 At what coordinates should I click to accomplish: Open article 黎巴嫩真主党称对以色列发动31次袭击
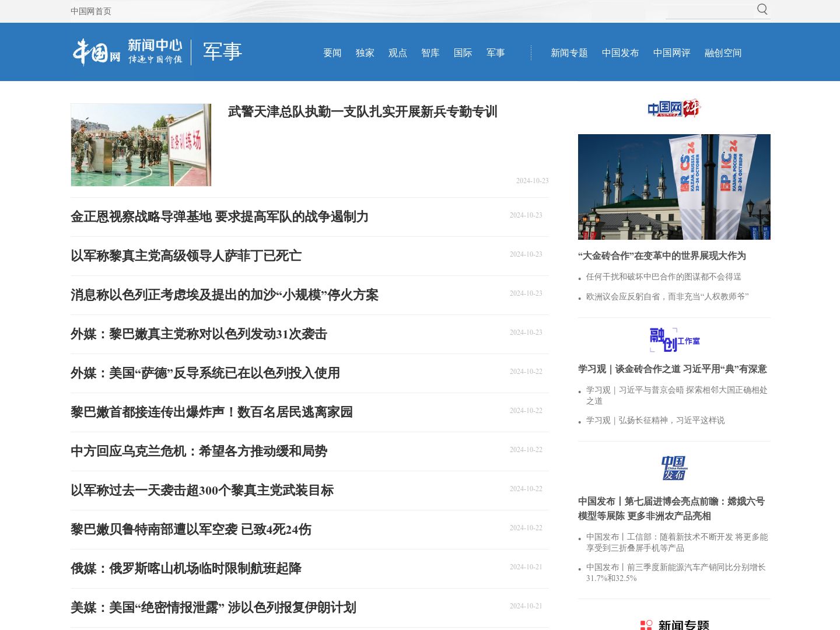[199, 334]
